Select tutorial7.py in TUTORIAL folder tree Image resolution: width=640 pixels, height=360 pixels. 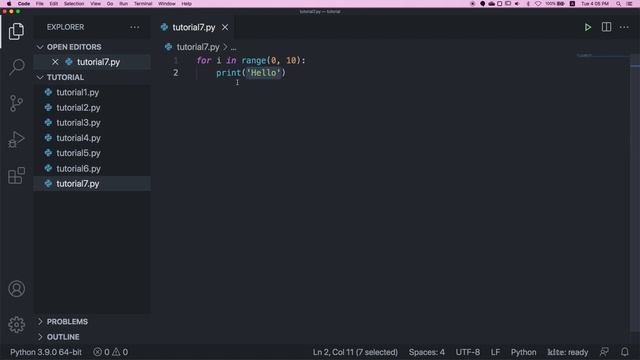[x=92, y=184]
